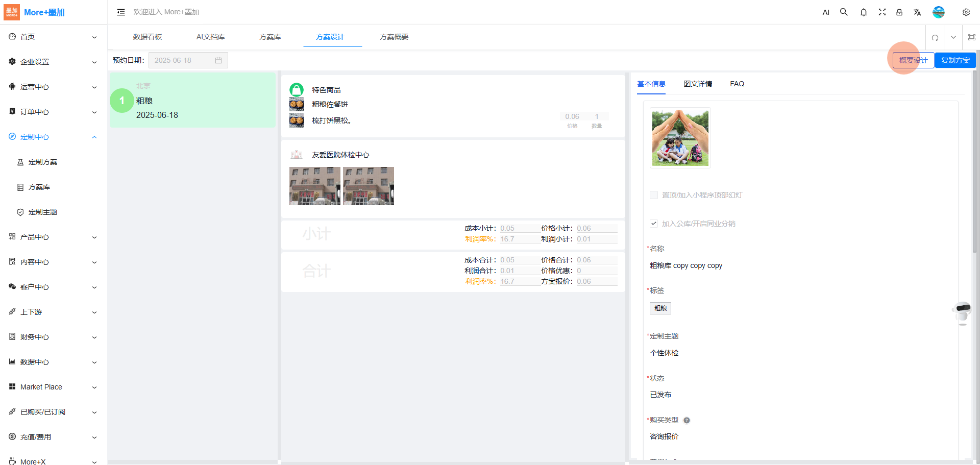This screenshot has height=465, width=980.
Task: Open the language translation icon
Action: [917, 12]
